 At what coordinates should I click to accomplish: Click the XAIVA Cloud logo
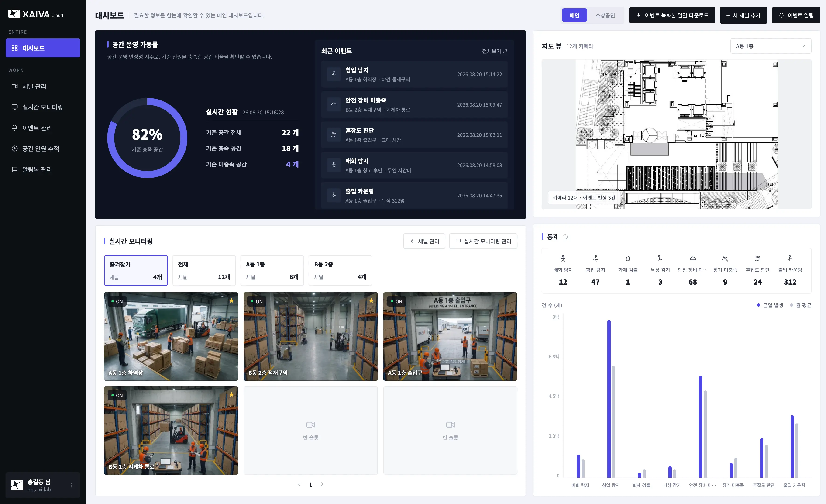[35, 14]
